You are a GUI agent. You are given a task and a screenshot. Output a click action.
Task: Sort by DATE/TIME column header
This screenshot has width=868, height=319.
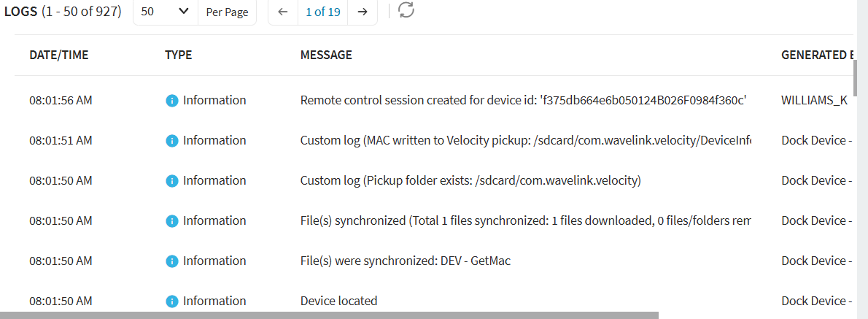[x=58, y=55]
